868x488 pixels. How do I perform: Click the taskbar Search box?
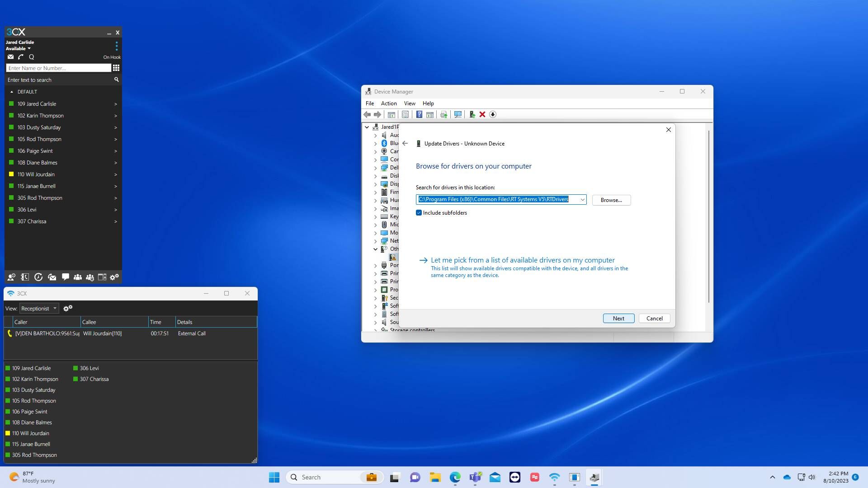click(x=335, y=477)
